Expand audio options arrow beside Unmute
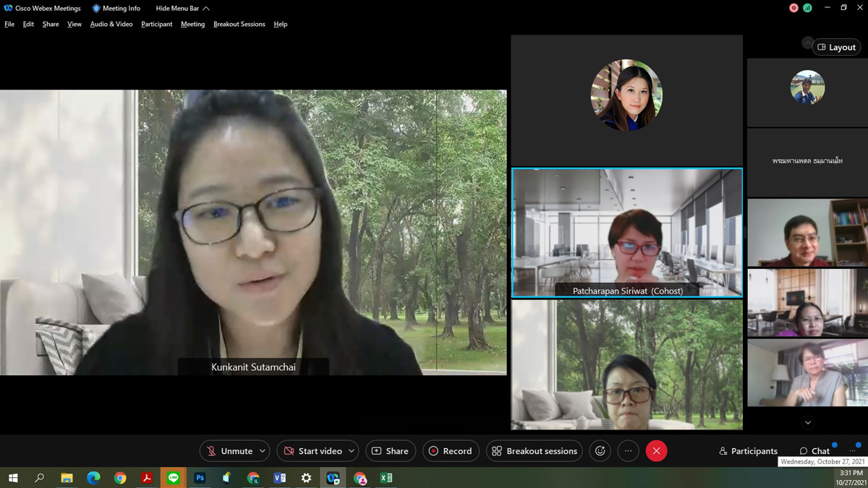 263,451
